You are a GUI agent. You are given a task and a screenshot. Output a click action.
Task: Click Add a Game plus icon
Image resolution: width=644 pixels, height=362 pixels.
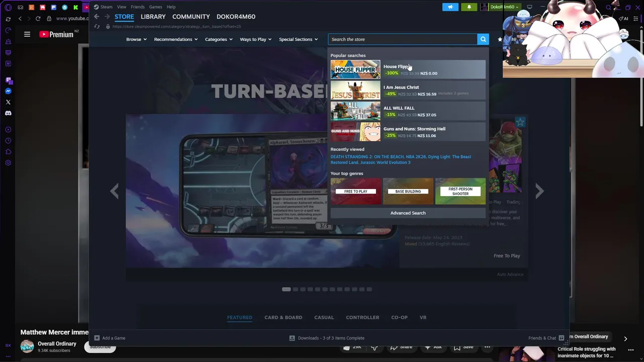(97, 338)
